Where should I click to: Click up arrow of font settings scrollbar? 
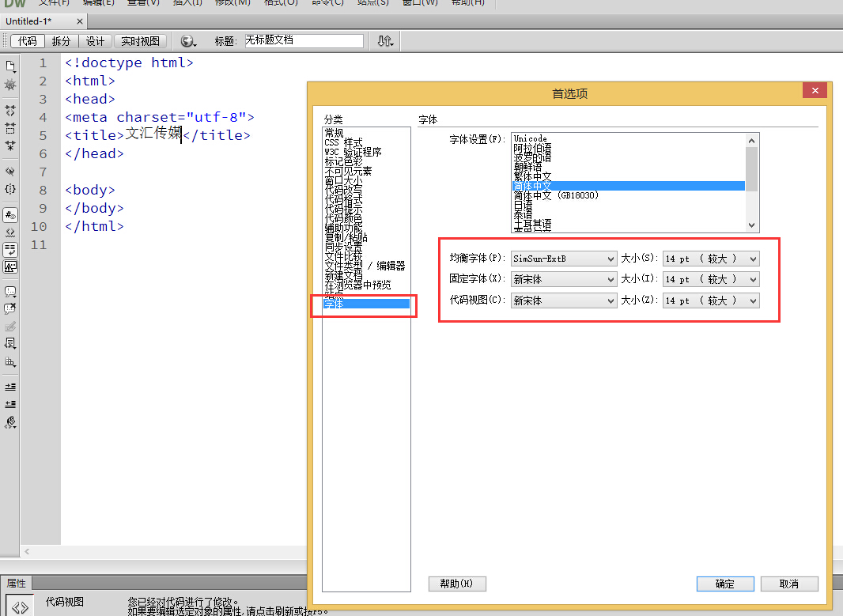(x=751, y=141)
